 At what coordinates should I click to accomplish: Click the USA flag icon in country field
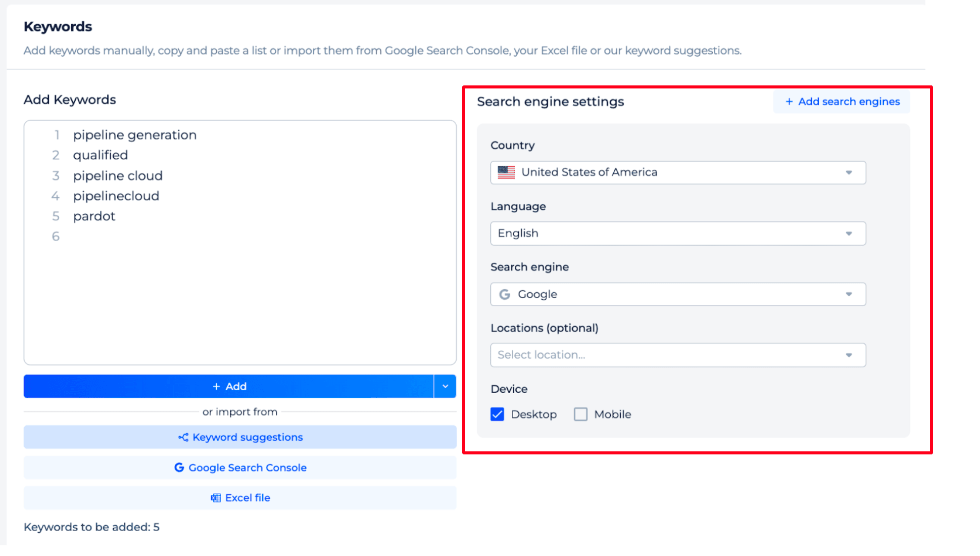point(506,172)
